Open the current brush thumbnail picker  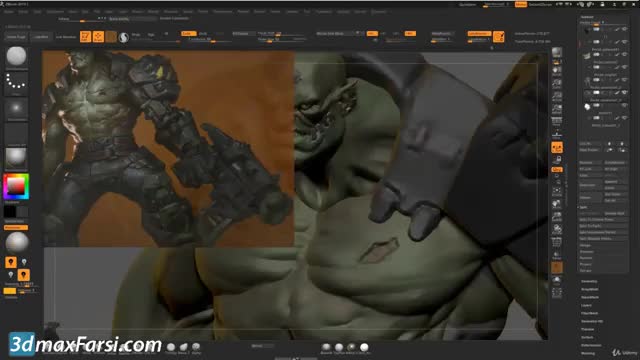coord(16,56)
